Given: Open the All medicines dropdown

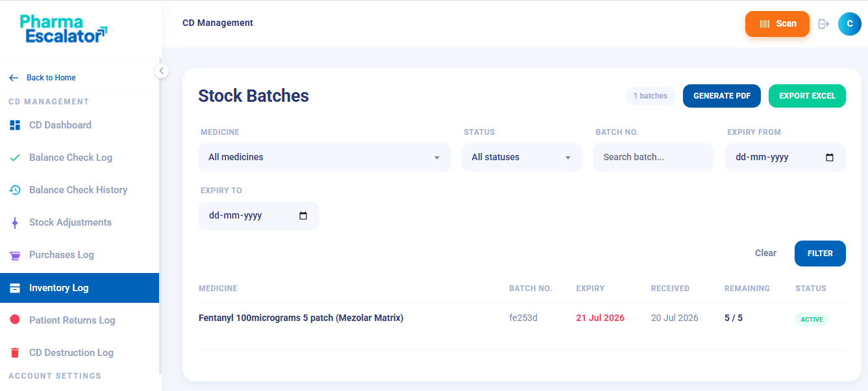Looking at the screenshot, I should pyautogui.click(x=325, y=158).
